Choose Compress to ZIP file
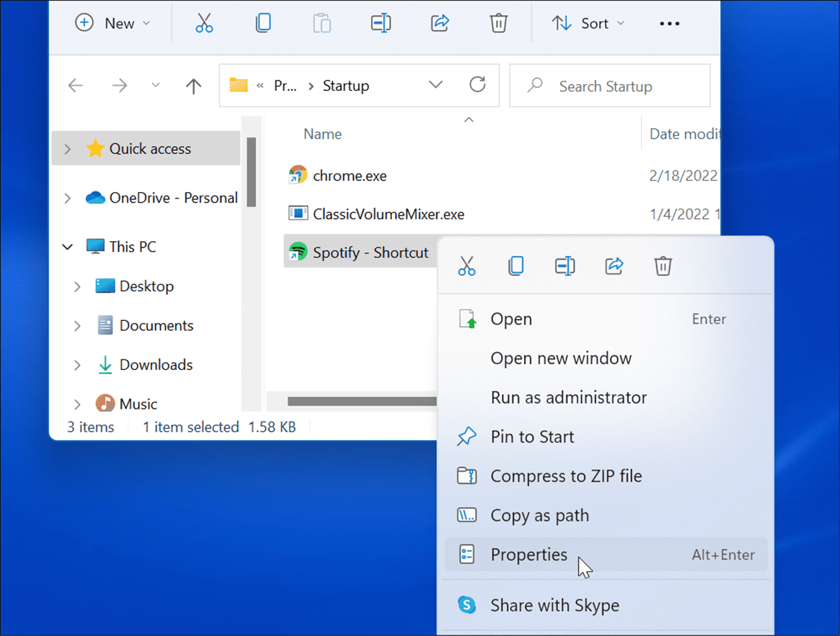Viewport: 840px width, 636px height. (x=565, y=476)
